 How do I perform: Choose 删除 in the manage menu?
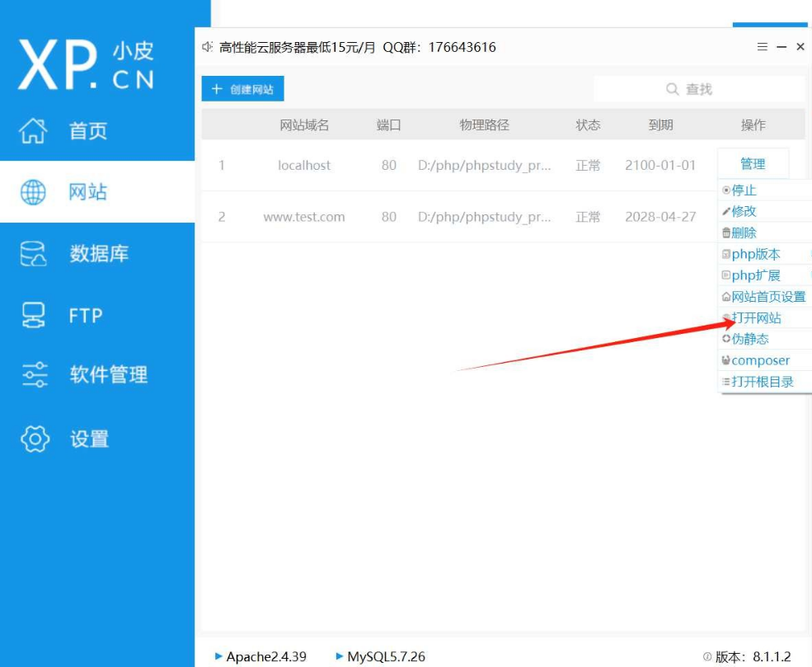click(x=744, y=233)
